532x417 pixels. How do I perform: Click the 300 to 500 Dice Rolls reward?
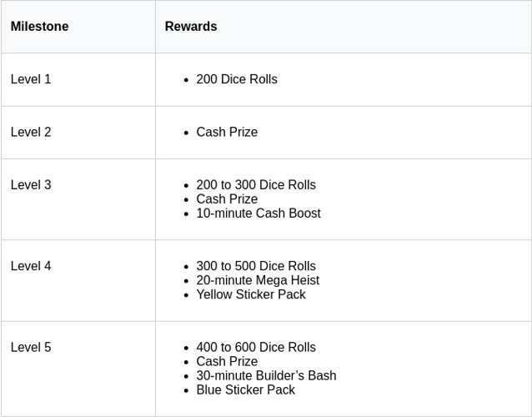tap(256, 266)
